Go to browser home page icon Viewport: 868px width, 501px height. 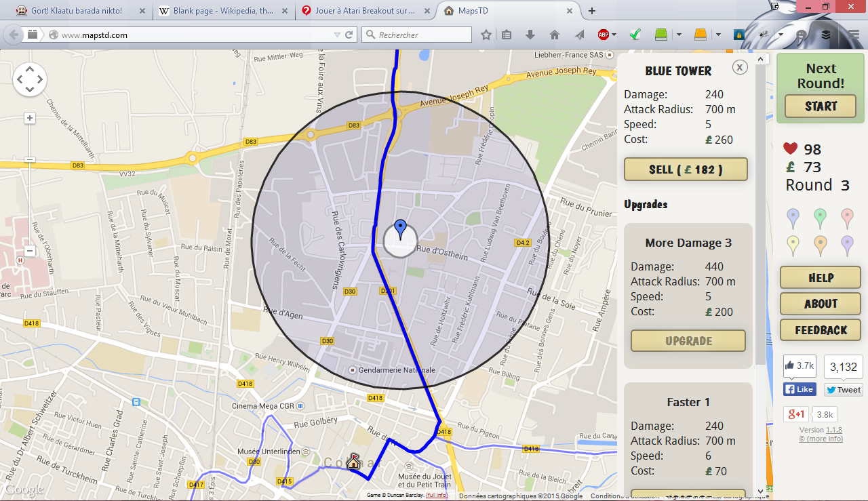555,35
